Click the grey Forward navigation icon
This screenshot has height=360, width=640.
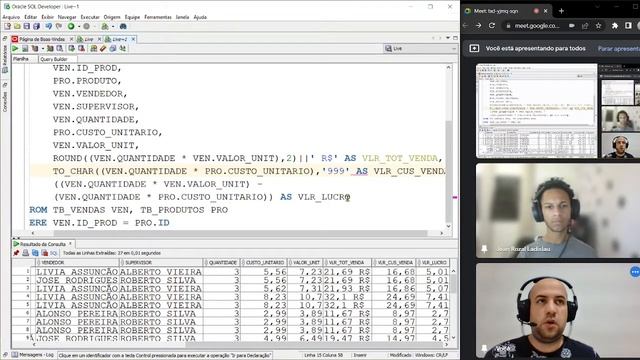[87, 27]
